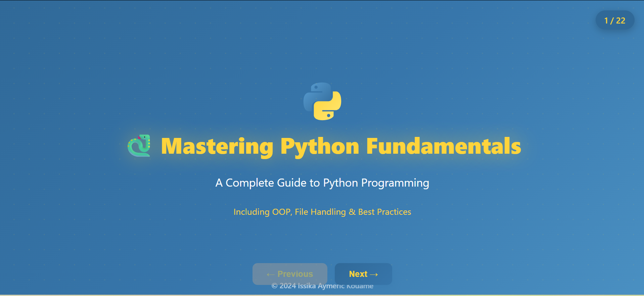Click the Python logo icon

pos(322,101)
